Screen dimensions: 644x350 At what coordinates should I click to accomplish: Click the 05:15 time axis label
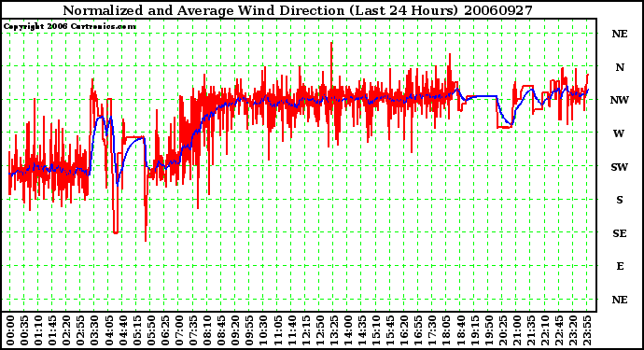(x=136, y=330)
